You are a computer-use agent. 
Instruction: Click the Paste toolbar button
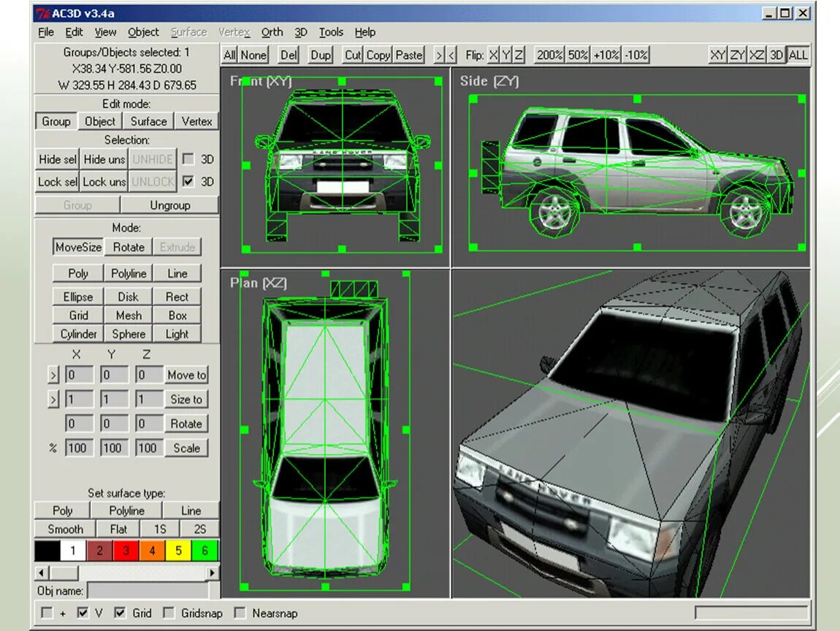[x=409, y=55]
